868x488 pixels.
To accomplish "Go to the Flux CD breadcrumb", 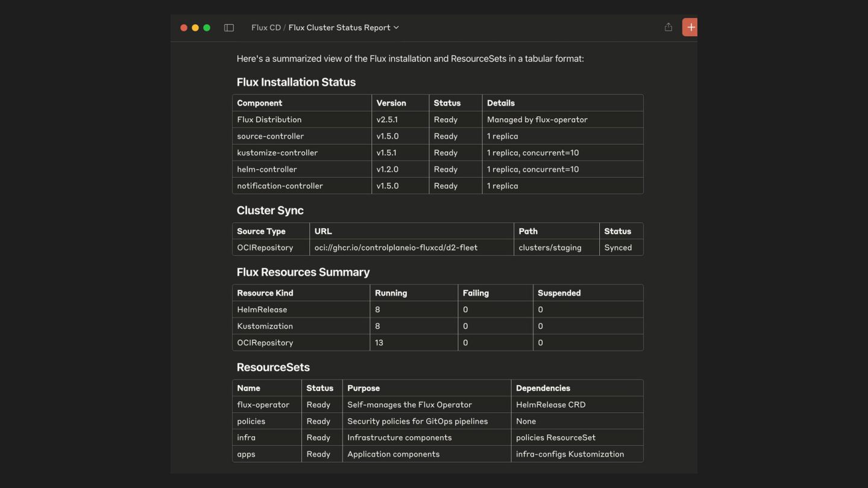I will (266, 28).
